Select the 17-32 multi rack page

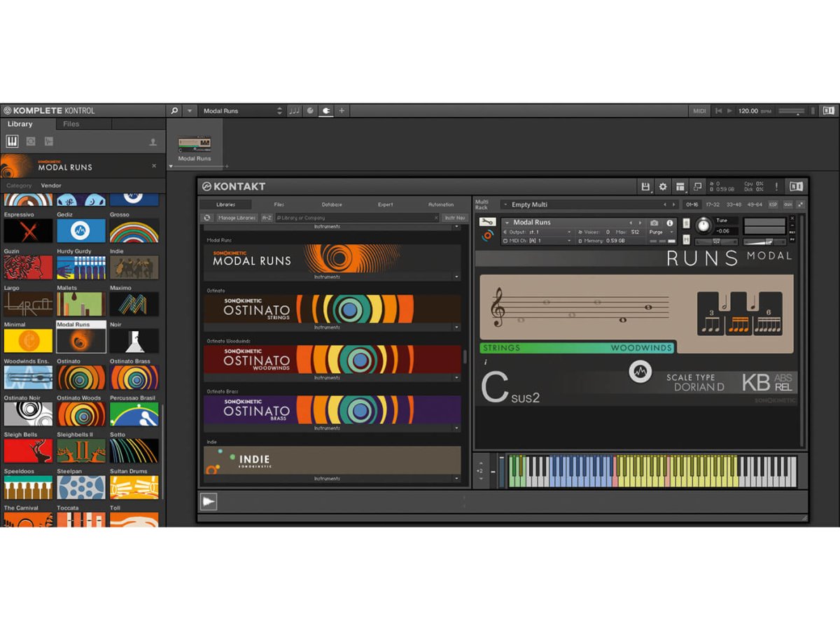point(713,204)
